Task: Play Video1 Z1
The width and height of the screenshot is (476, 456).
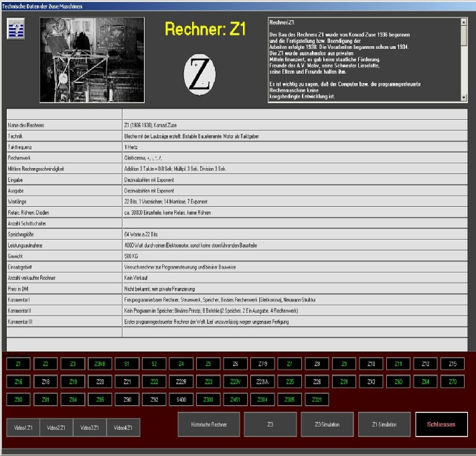Action: [x=23, y=427]
